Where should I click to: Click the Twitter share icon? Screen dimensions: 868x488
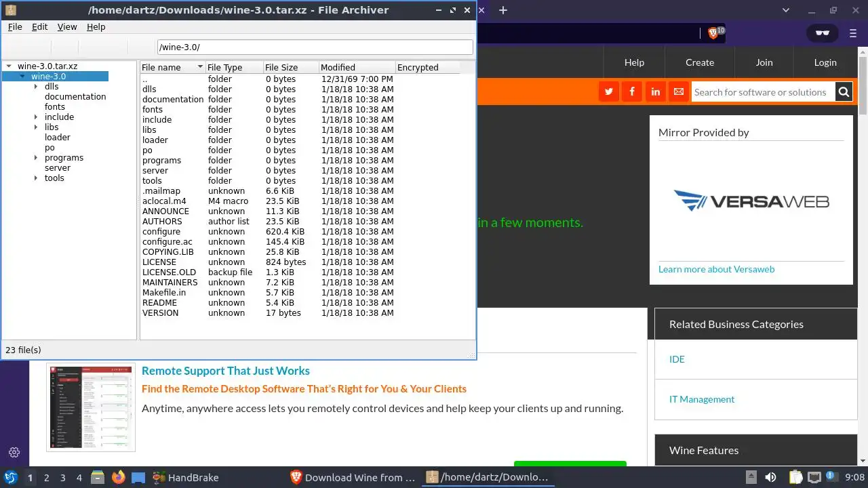[x=609, y=91]
